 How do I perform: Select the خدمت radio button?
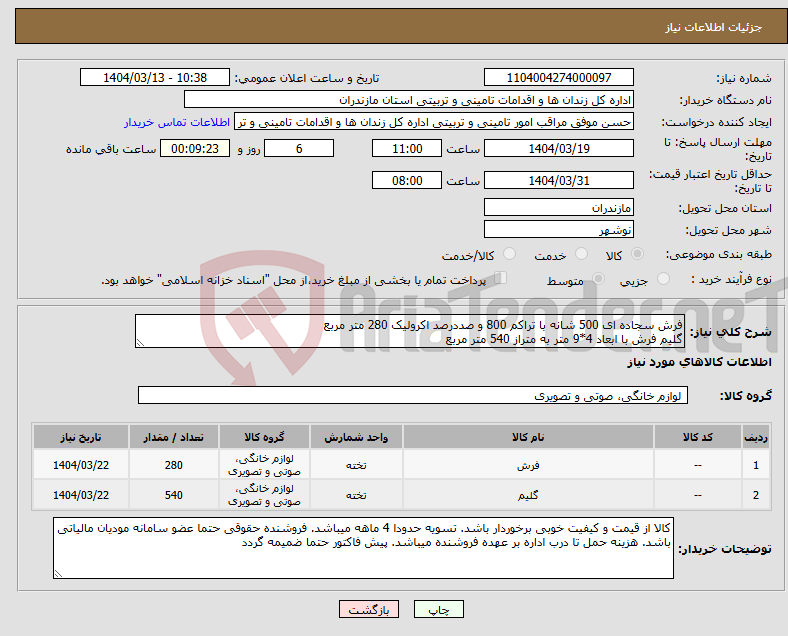click(581, 254)
